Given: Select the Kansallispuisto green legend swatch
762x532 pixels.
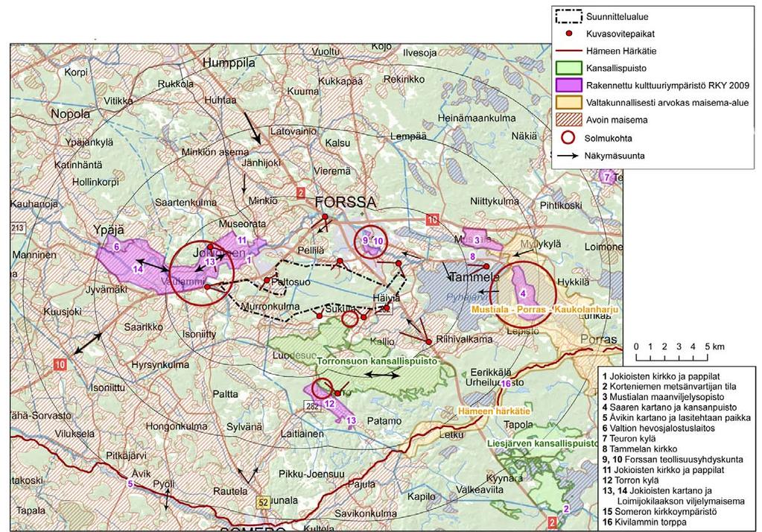Looking at the screenshot, I should click(x=569, y=68).
